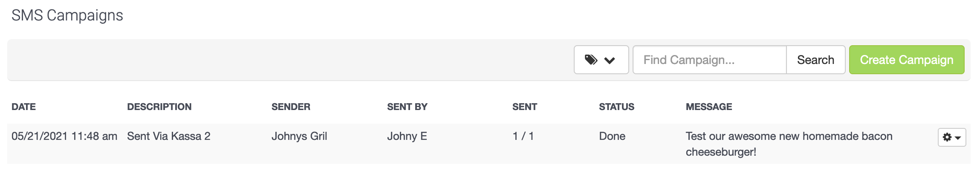Click the bacon cheeseburger message text
Screen dimensions: 980x174
(789, 144)
